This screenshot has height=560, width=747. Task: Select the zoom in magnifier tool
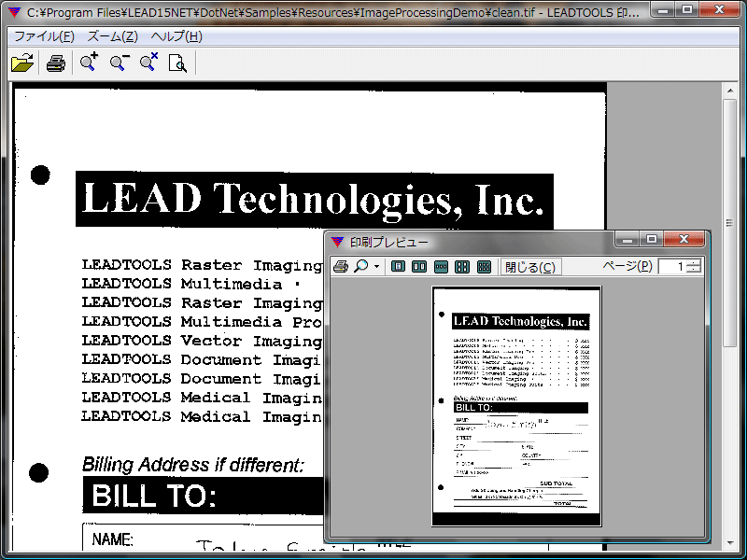click(x=88, y=64)
